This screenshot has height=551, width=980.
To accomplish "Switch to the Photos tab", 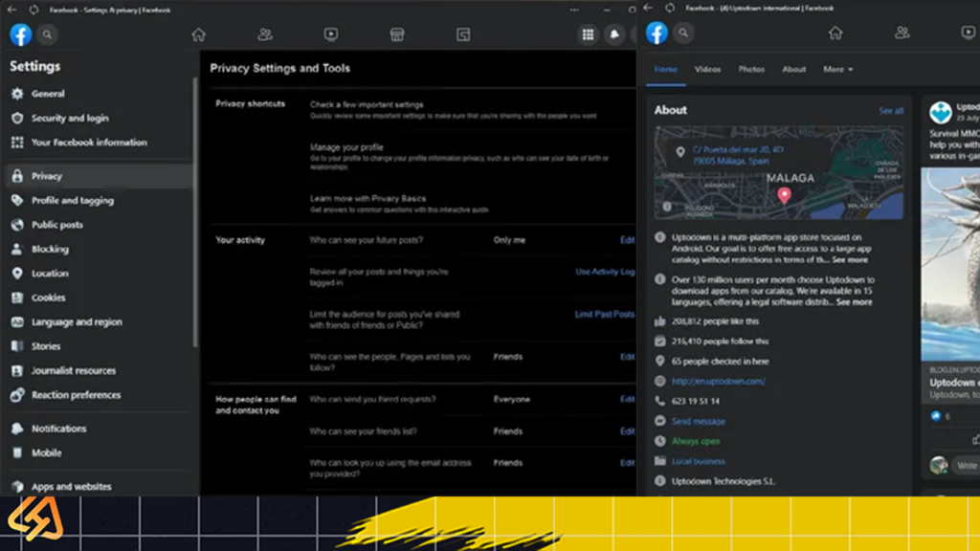I will pyautogui.click(x=751, y=70).
